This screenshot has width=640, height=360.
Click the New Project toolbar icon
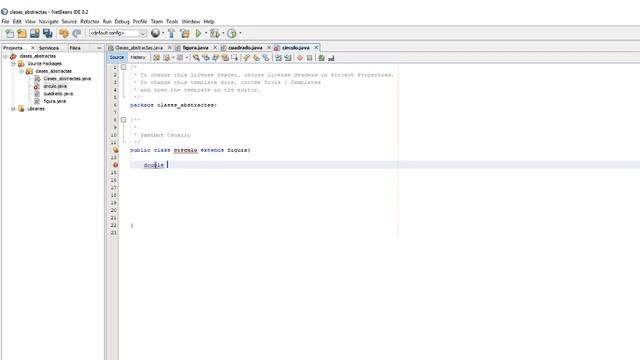coord(22,33)
